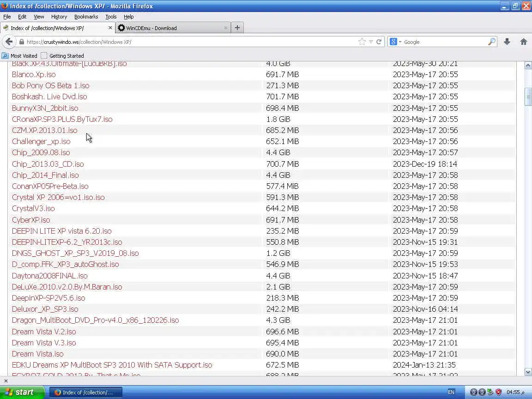
Task: Click the EN language indicator in taskbar
Action: pyautogui.click(x=451, y=392)
